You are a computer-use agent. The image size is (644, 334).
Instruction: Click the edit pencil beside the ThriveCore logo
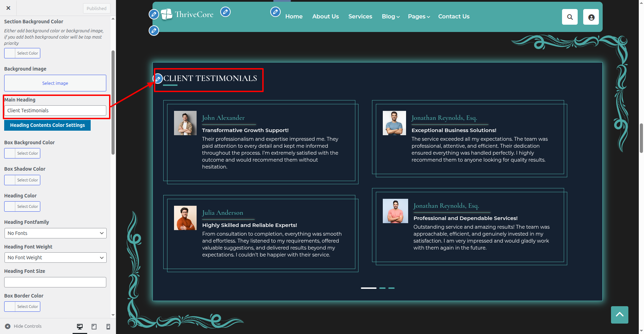click(225, 12)
